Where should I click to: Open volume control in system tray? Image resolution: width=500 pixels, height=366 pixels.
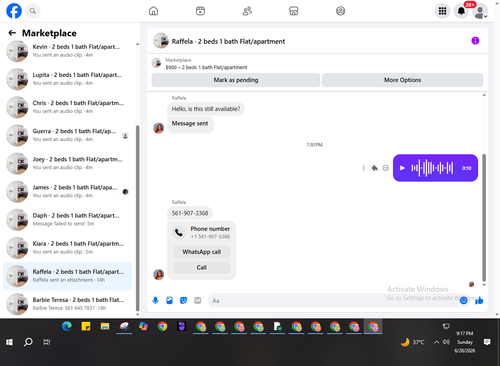(446, 342)
